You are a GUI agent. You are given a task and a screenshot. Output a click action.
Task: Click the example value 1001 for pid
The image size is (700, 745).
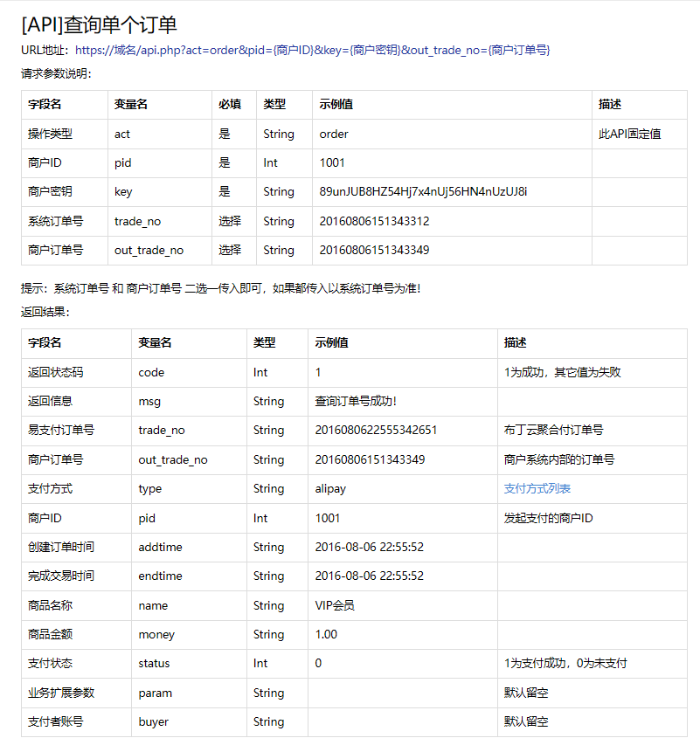click(331, 162)
